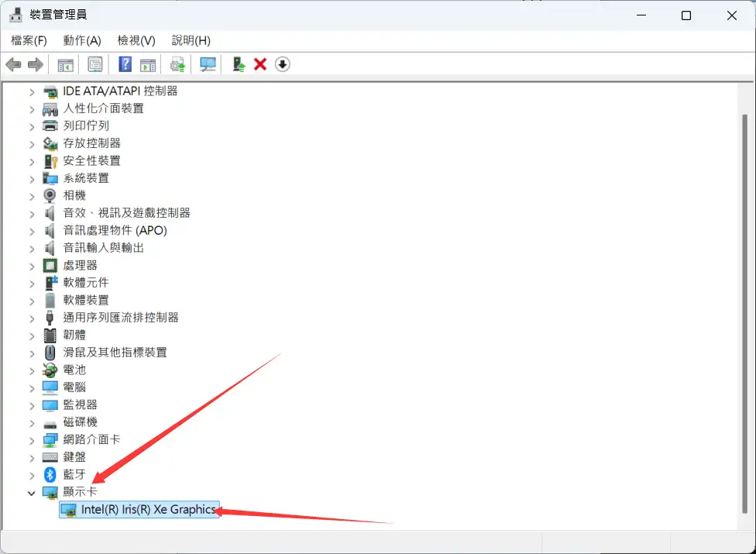Click the Forward arrow toolbar icon
Screen dimensions: 756x554
pyautogui.click(x=35, y=64)
